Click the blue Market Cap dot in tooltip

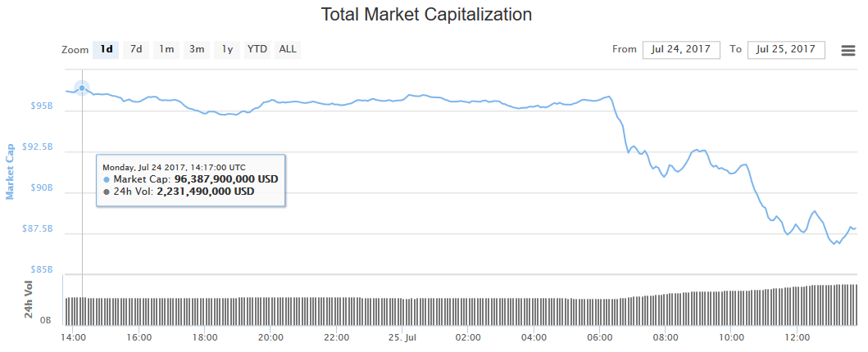107,179
